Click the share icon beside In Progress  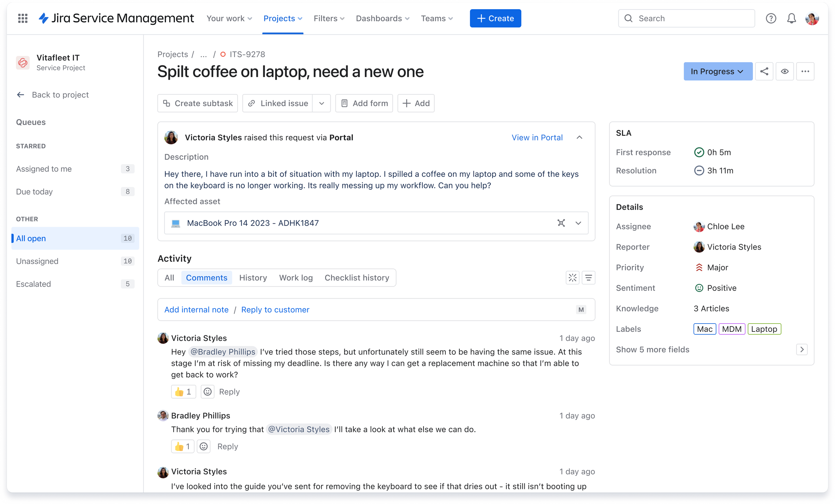click(765, 71)
